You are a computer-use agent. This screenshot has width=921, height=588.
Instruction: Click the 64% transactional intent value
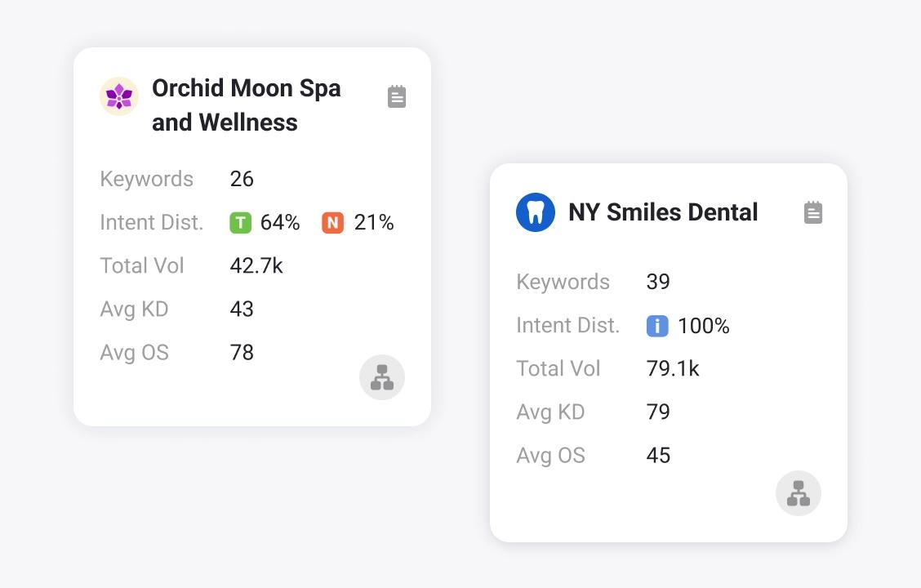pos(280,223)
